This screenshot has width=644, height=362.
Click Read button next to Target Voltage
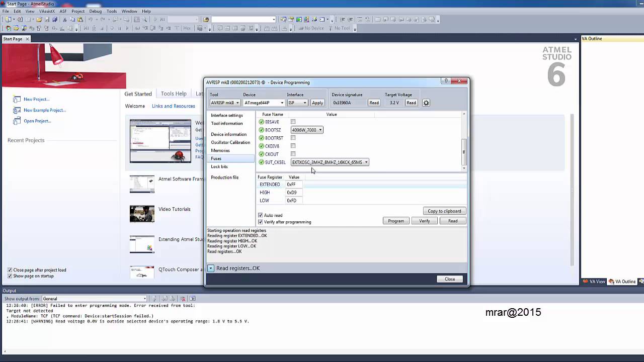click(x=411, y=103)
